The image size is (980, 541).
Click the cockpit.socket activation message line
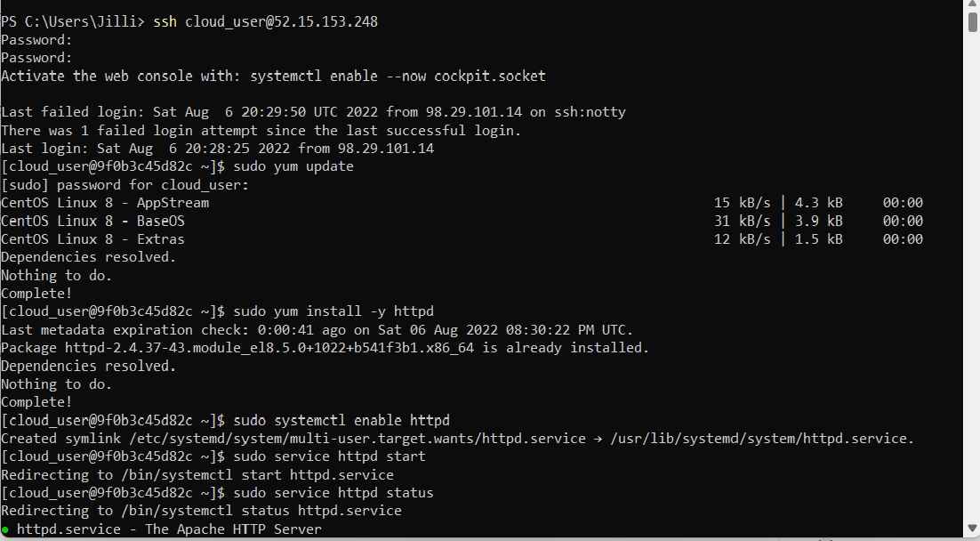pos(273,77)
